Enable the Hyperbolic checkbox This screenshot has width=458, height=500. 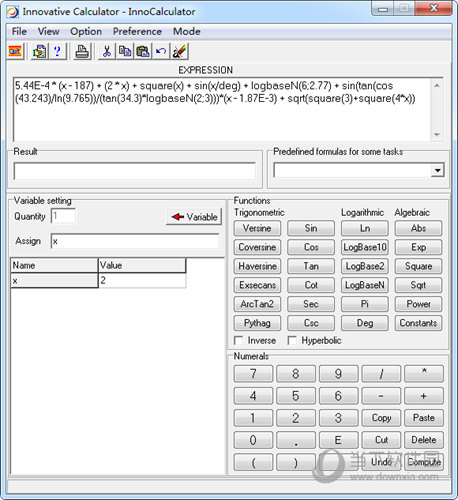(292, 341)
